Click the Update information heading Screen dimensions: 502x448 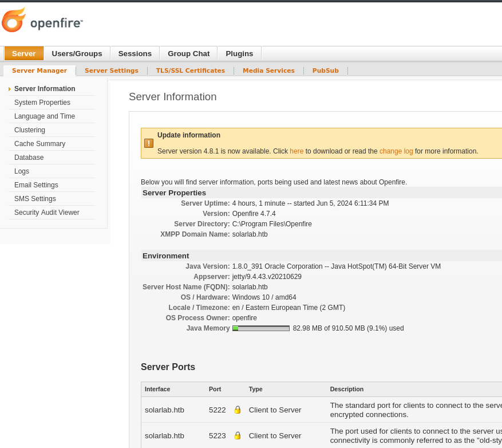coord(188,135)
